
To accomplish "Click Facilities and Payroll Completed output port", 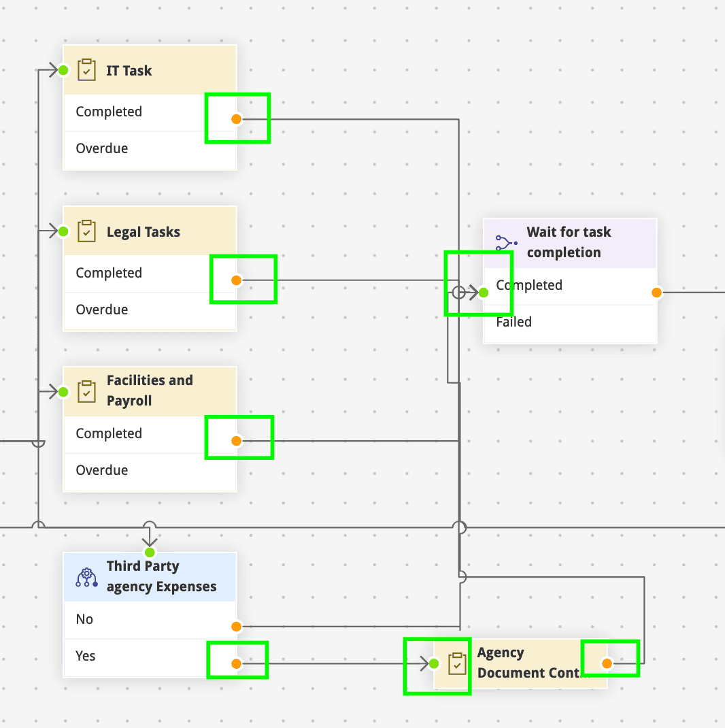I will (236, 441).
